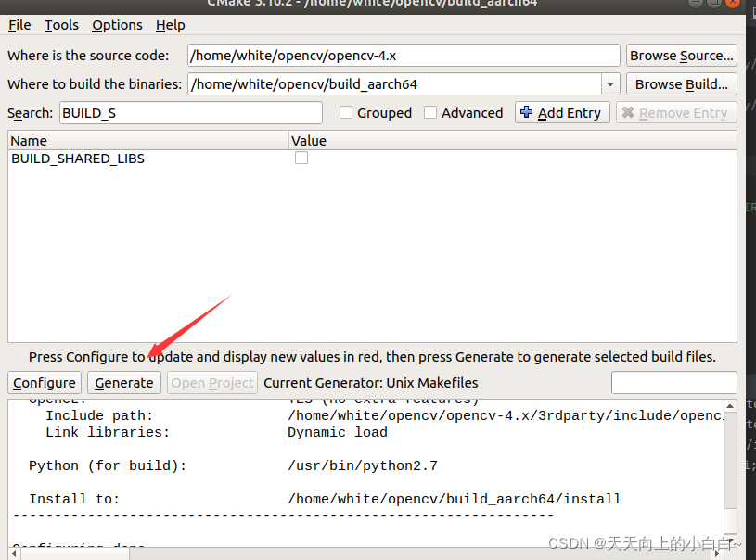Click the horizontal scrollbar right arrow
The height and width of the screenshot is (560, 756).
(x=717, y=554)
